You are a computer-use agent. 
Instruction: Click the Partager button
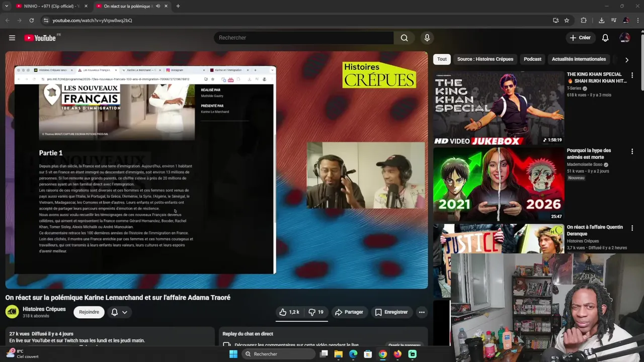349,312
